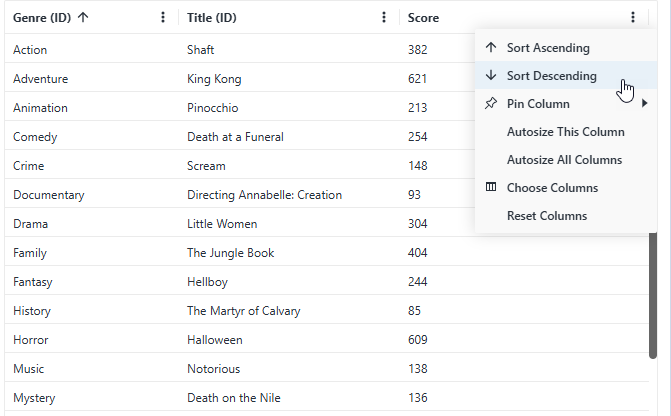Choose Sort Descending in the column menu
Image resolution: width=671 pixels, height=416 pixels.
551,76
